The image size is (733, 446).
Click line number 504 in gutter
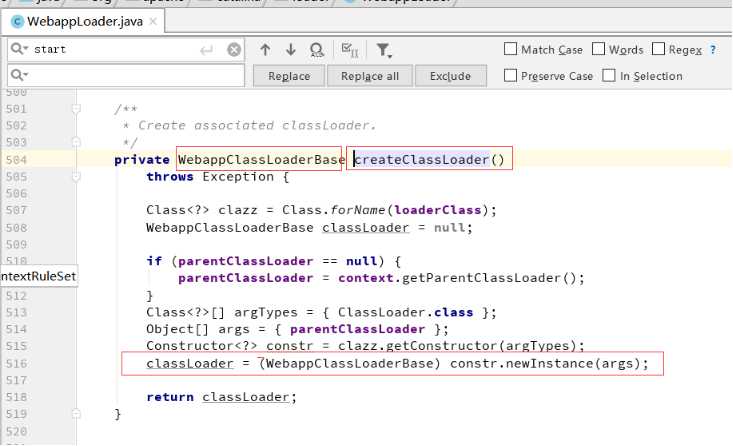click(16, 160)
